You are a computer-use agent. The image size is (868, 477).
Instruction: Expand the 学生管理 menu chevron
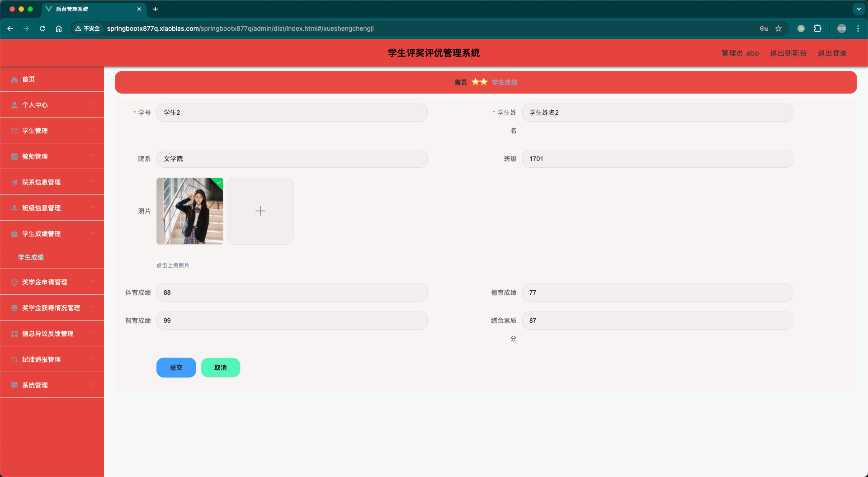click(x=93, y=130)
